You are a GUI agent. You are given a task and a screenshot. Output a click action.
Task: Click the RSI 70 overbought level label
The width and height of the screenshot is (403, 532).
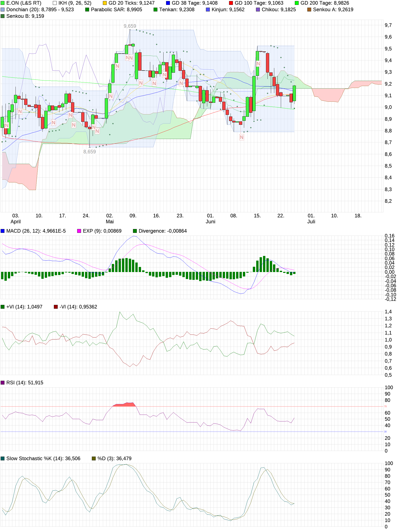(x=385, y=407)
